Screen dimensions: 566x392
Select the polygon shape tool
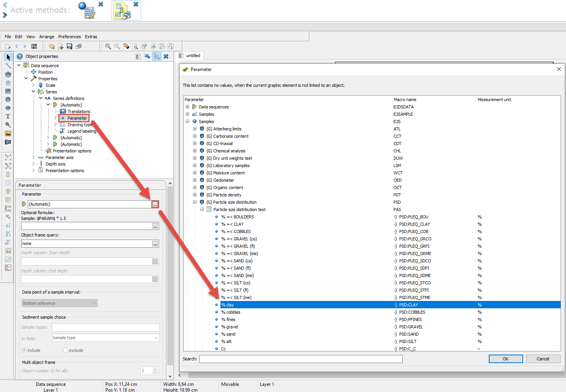tap(8, 74)
